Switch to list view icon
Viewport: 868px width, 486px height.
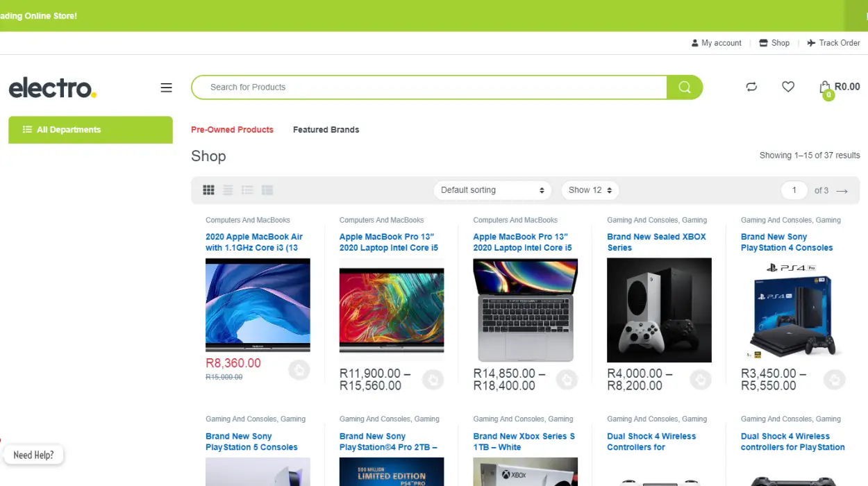click(x=247, y=190)
